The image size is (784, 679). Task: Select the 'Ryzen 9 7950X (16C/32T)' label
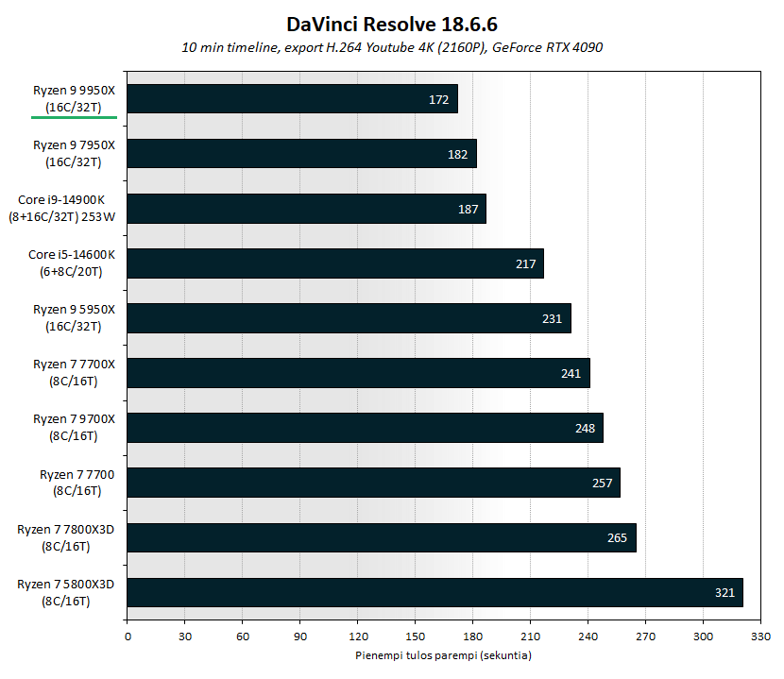click(74, 154)
